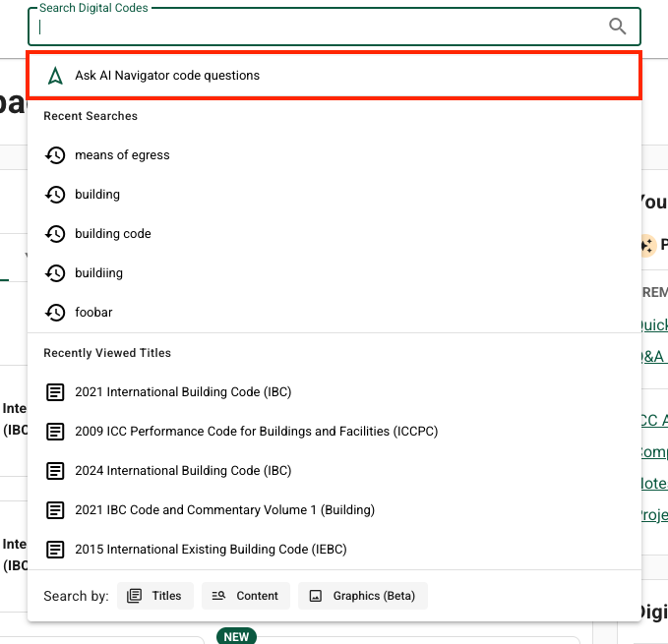Open 2009 ICC Performance Code for Buildings and Facilities
Image resolution: width=668 pixels, height=644 pixels.
(334, 432)
